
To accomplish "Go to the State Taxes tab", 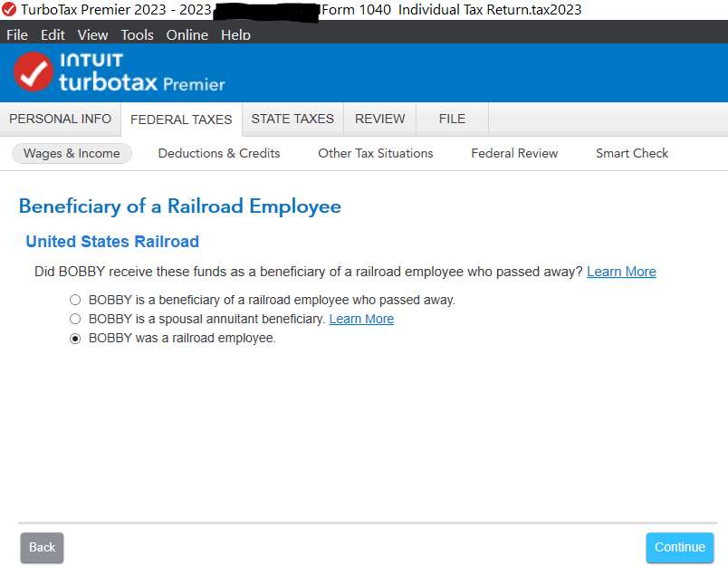I will point(292,119).
